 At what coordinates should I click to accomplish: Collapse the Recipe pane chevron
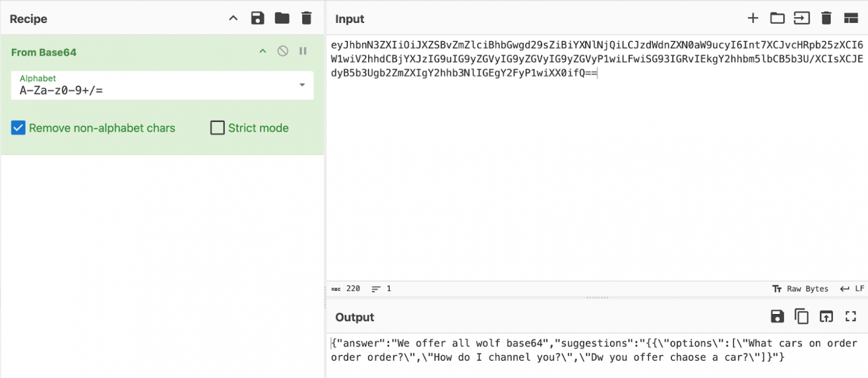(234, 18)
